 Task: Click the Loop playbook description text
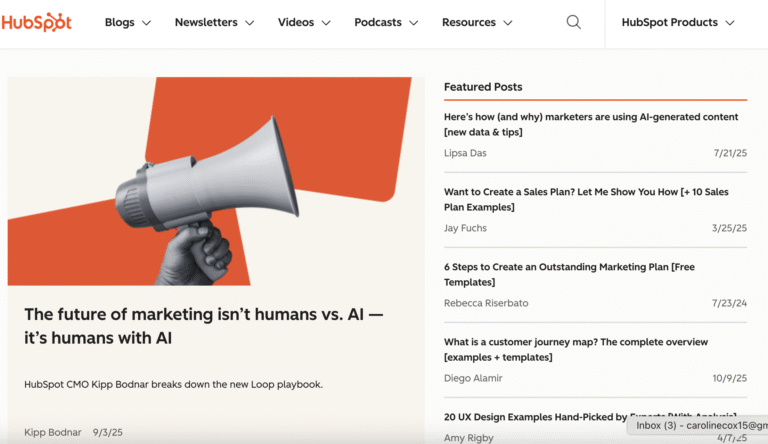tap(173, 384)
